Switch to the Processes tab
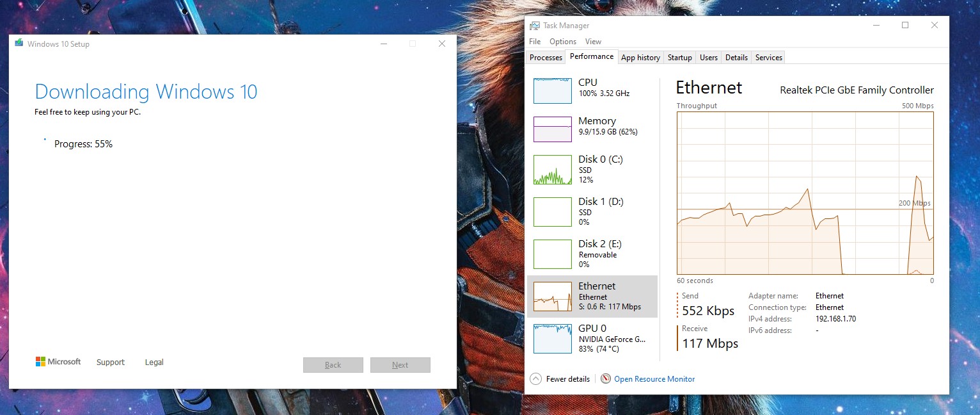The width and height of the screenshot is (980, 415). click(x=546, y=58)
